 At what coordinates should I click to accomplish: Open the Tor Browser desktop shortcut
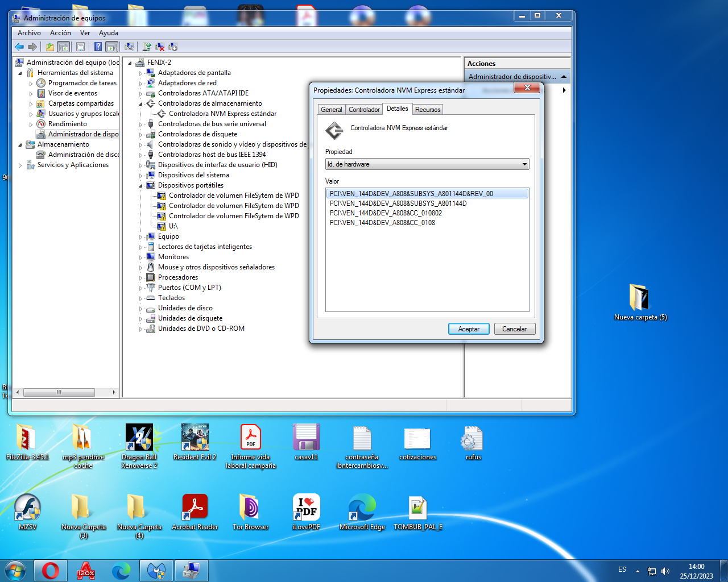250,512
